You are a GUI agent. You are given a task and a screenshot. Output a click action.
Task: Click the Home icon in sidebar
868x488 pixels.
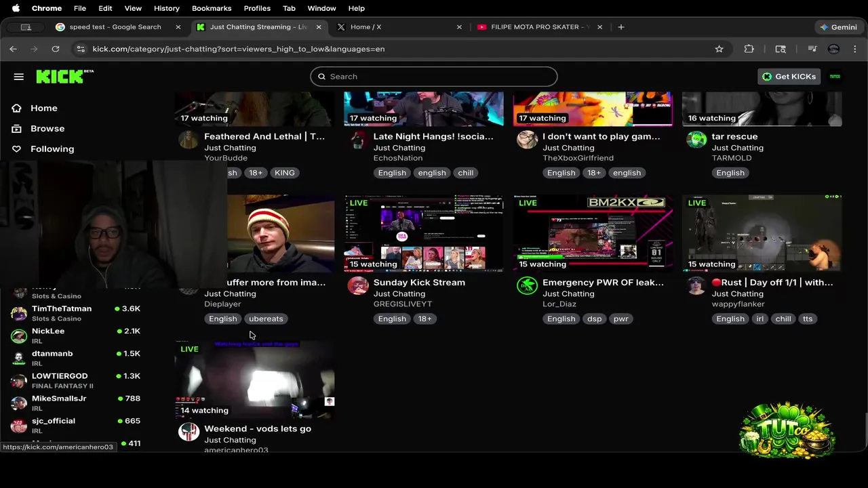click(16, 108)
